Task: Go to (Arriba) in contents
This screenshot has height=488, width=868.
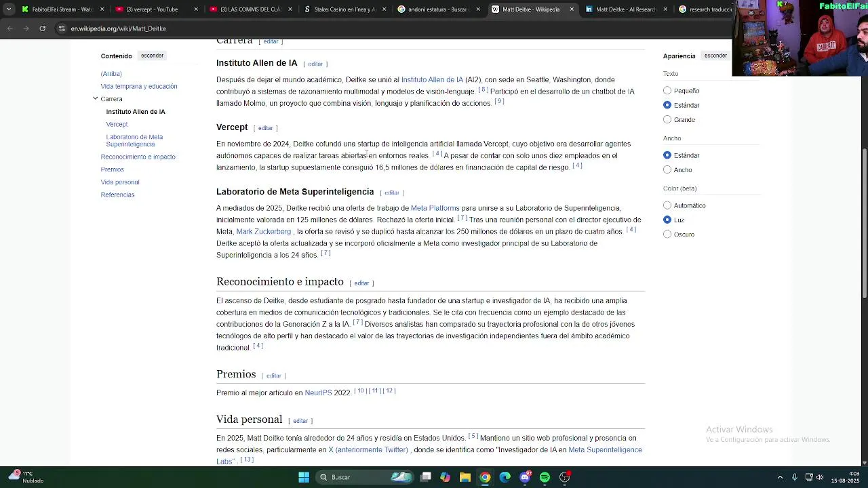Action: (x=111, y=73)
